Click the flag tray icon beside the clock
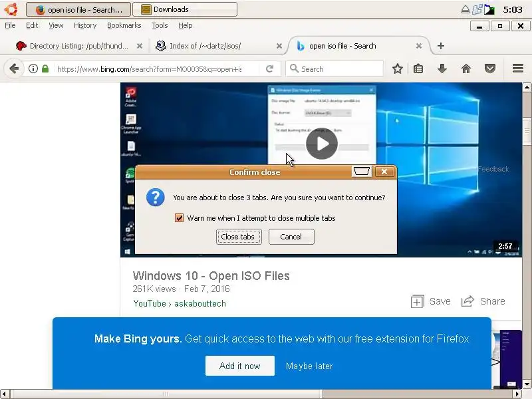This screenshot has width=532, height=399. pos(489,9)
